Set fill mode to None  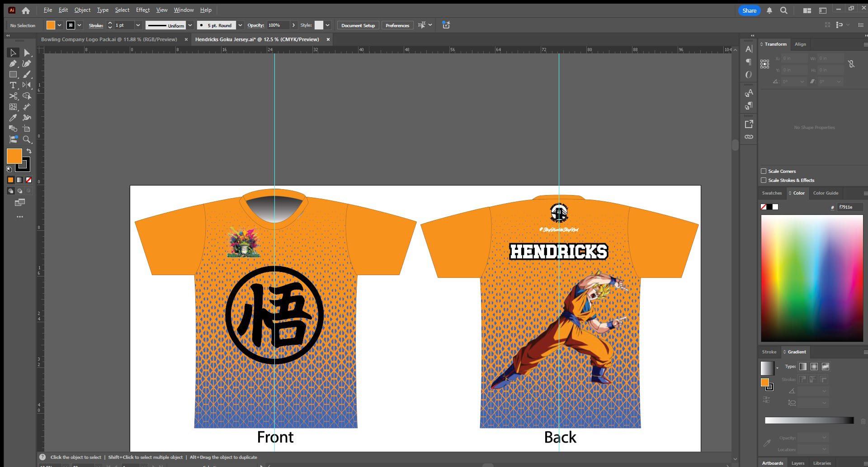28,180
